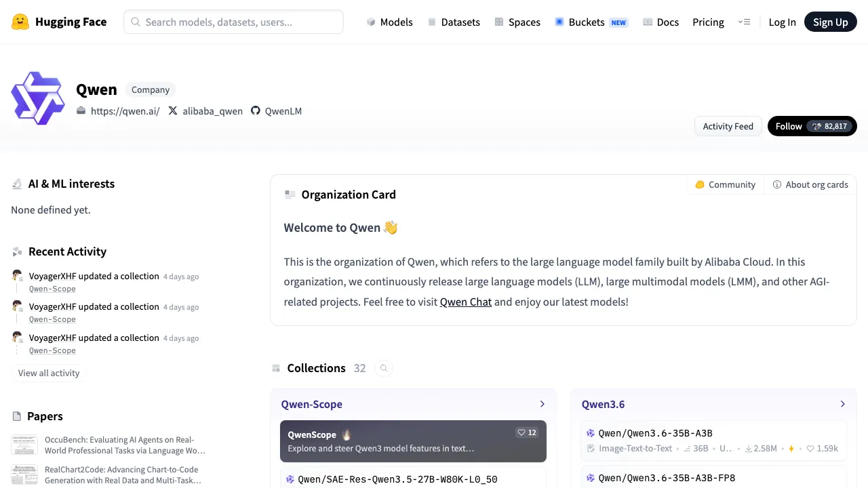Click the info icon next to About org cards

pyautogui.click(x=777, y=184)
